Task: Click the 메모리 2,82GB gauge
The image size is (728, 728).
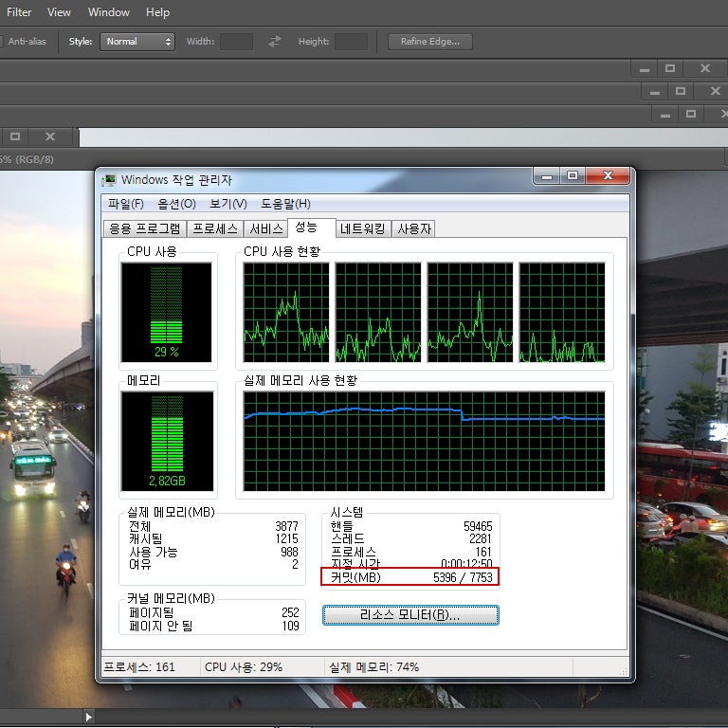Action: (167, 441)
